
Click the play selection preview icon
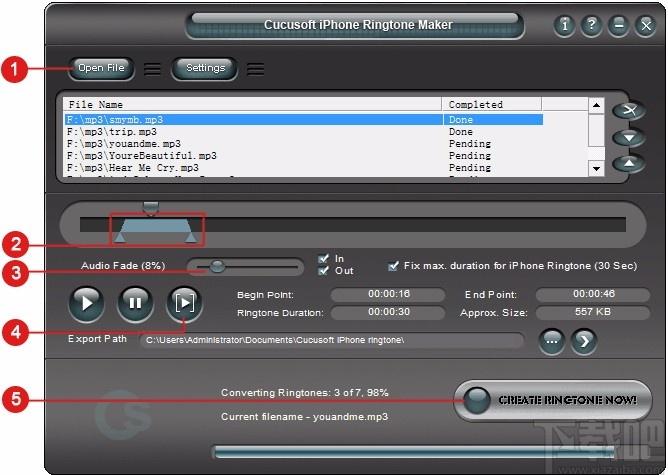point(184,303)
